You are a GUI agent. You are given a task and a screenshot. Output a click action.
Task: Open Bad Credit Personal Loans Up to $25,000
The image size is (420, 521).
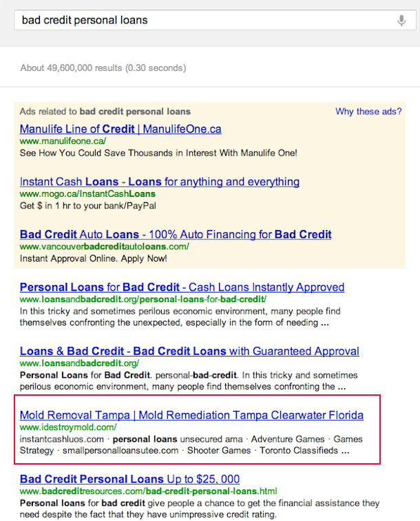129,479
